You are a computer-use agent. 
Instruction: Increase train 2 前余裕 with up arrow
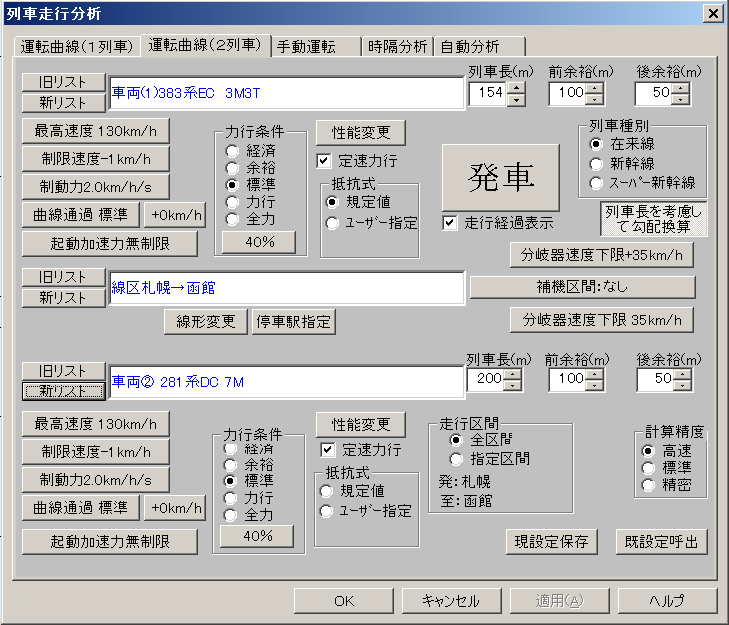pyautogui.click(x=594, y=373)
